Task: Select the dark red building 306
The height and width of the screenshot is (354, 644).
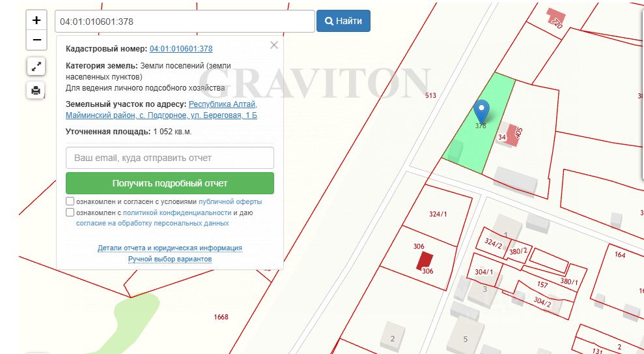Action: coord(425,261)
